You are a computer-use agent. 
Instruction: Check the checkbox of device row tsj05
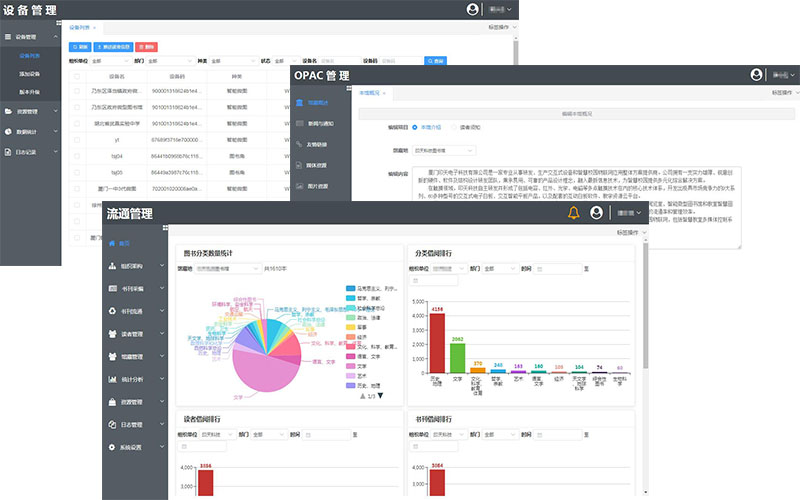(77, 172)
